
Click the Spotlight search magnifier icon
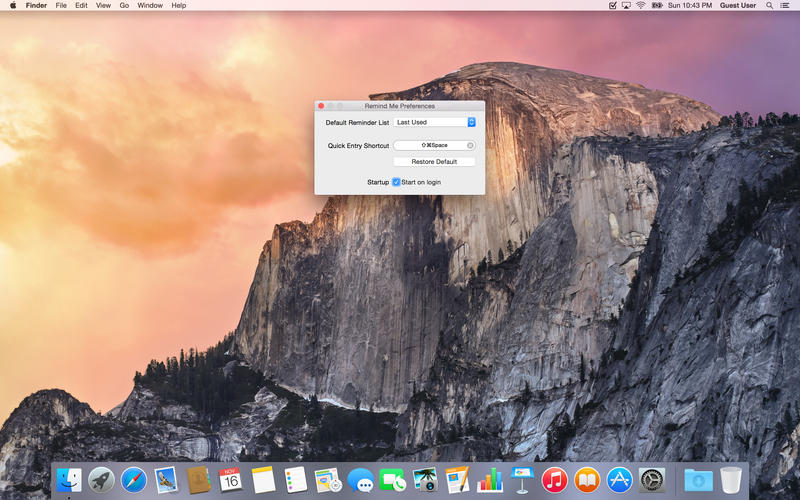click(x=770, y=5)
